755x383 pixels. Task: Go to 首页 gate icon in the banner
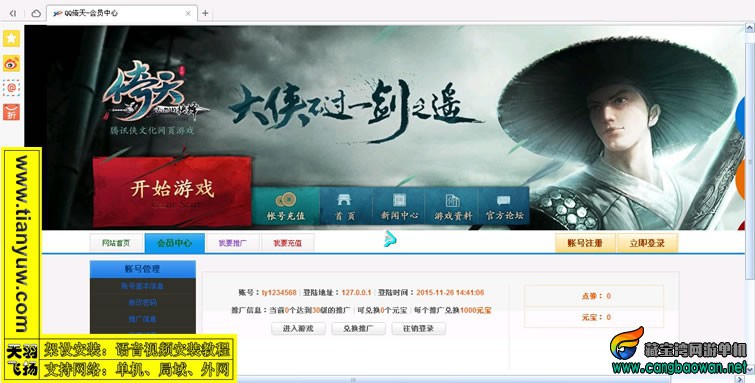[345, 206]
